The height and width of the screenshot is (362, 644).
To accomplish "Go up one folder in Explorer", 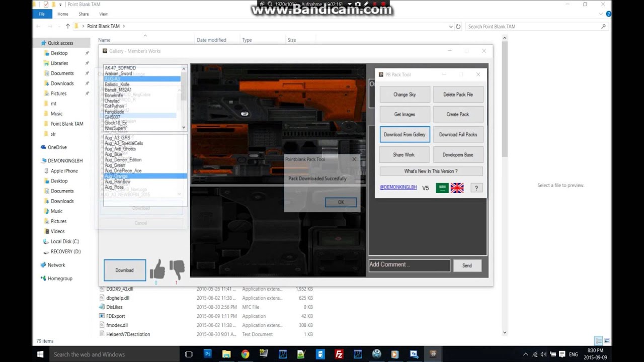I will 68,26.
